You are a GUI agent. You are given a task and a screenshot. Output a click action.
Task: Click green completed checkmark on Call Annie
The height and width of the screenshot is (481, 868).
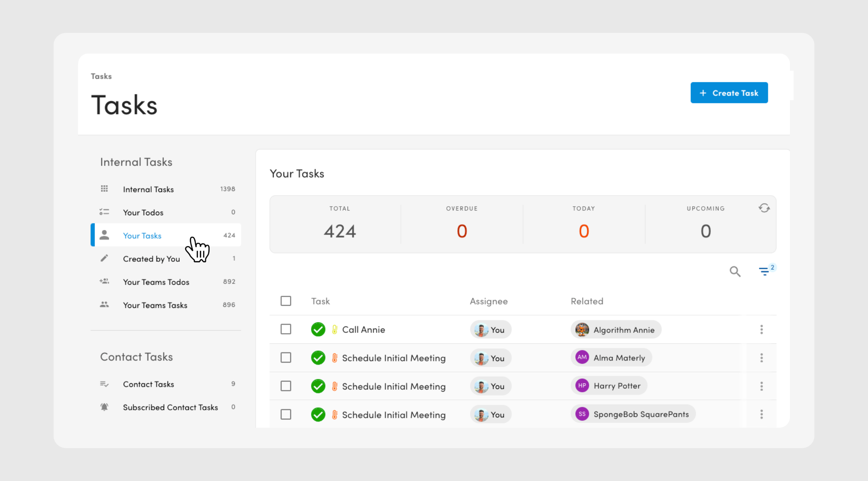pyautogui.click(x=318, y=329)
